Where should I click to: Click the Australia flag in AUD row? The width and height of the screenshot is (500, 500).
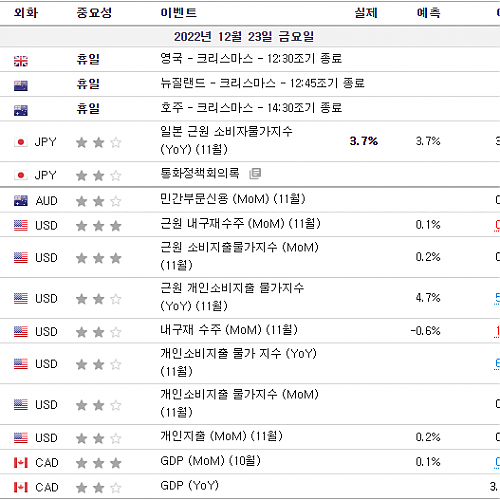(x=21, y=201)
